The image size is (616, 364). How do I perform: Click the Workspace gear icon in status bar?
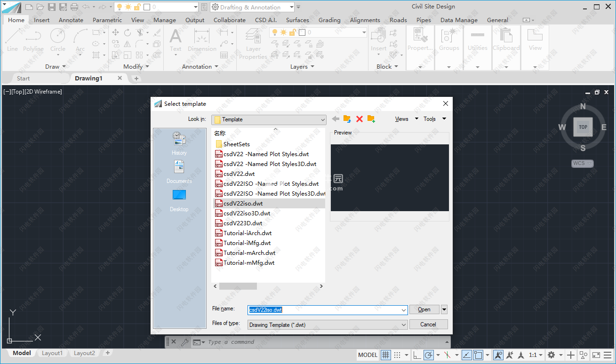pos(551,355)
